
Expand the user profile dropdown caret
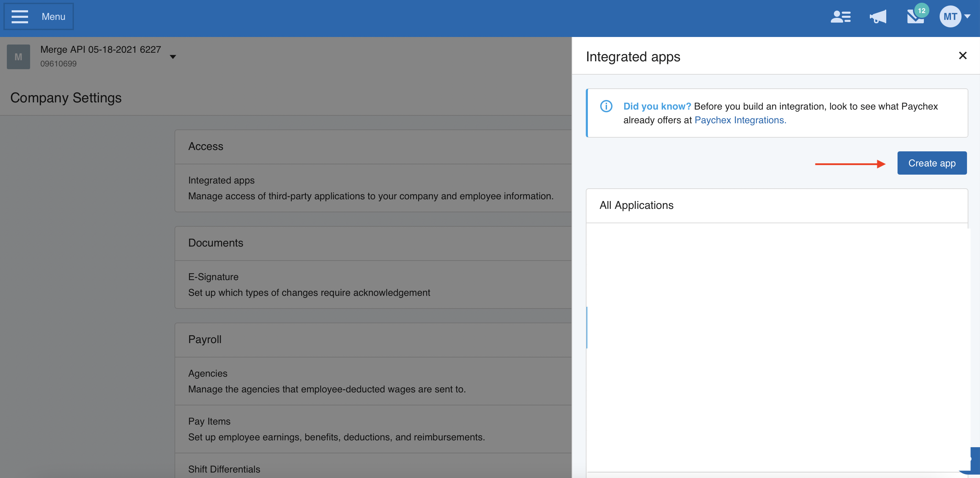(967, 16)
